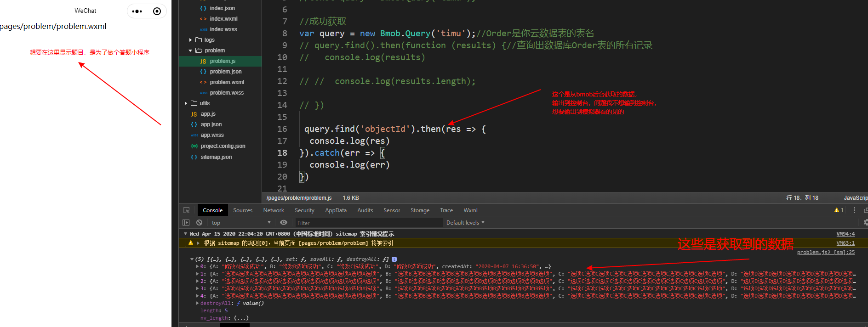Open the VM63:1 source link
Viewport: 868px width, 327px height.
click(845, 243)
